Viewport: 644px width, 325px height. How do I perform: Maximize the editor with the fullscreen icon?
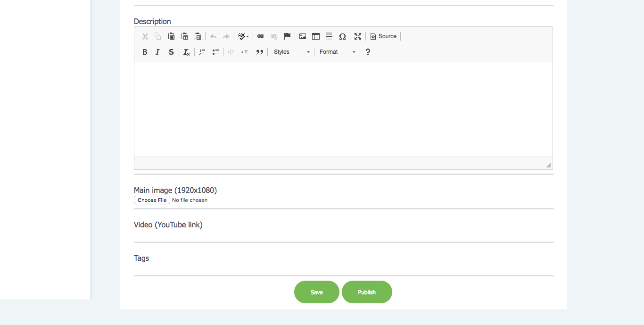click(358, 36)
